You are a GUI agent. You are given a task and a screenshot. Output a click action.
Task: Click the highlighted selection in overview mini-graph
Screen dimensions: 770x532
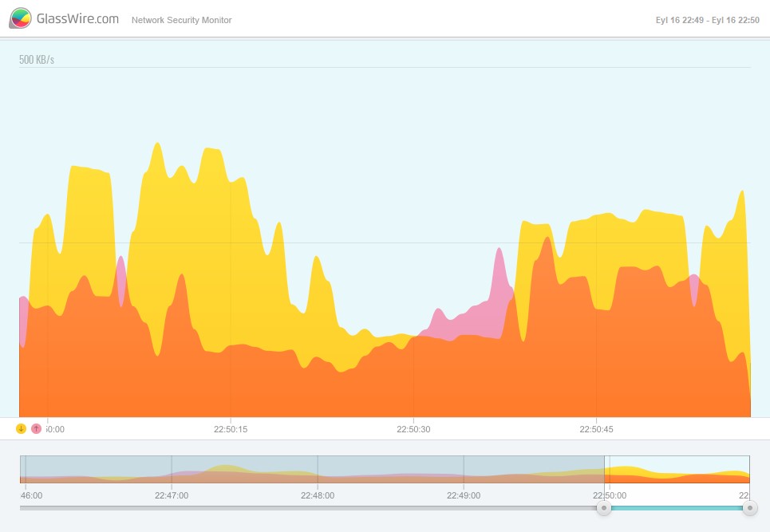point(677,469)
